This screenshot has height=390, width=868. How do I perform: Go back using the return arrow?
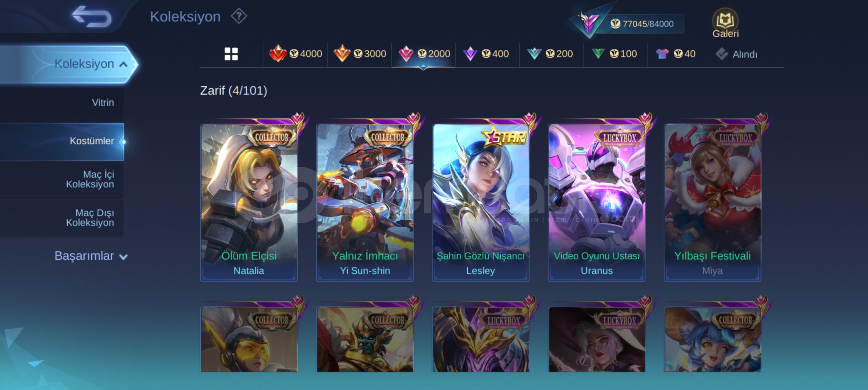click(x=91, y=16)
